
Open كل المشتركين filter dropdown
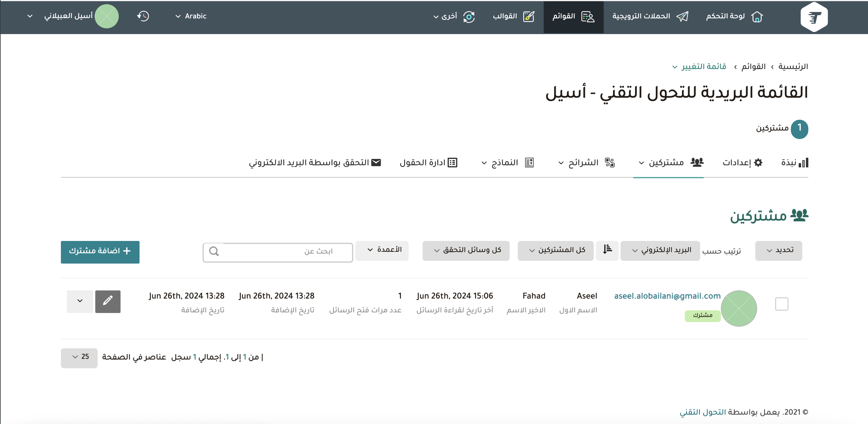tap(555, 250)
